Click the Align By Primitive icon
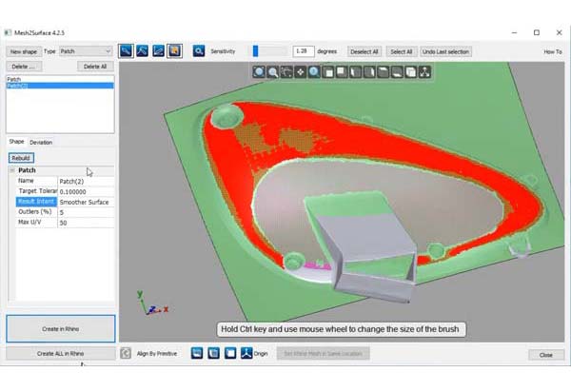Image resolution: width=571 pixels, height=392 pixels. [126, 353]
